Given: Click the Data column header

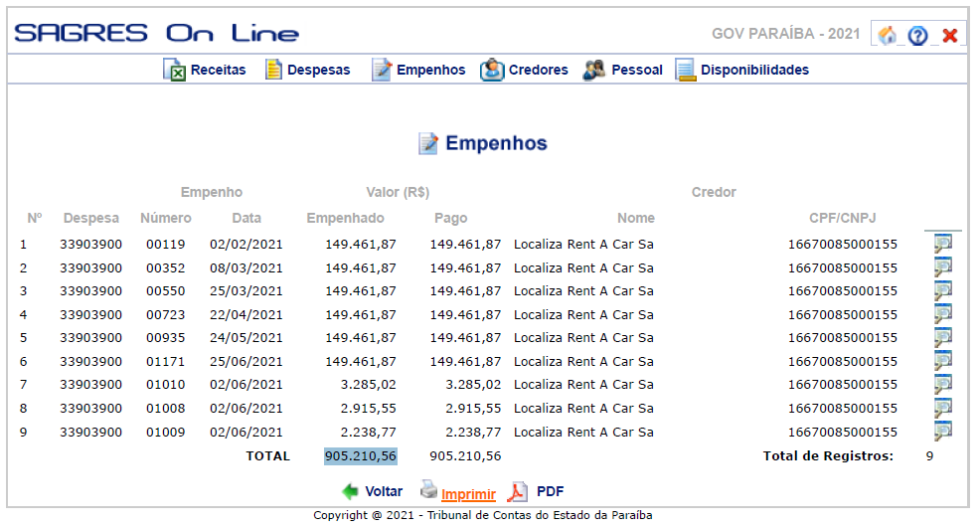Looking at the screenshot, I should tap(246, 218).
